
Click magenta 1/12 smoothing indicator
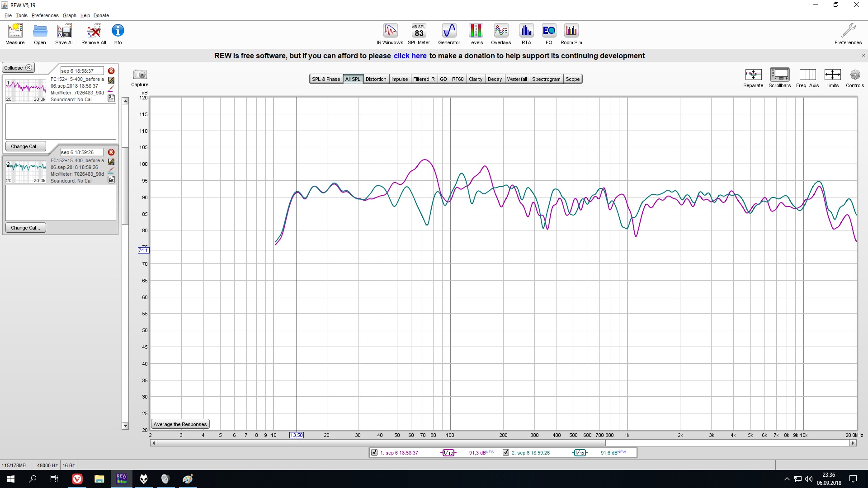(448, 453)
